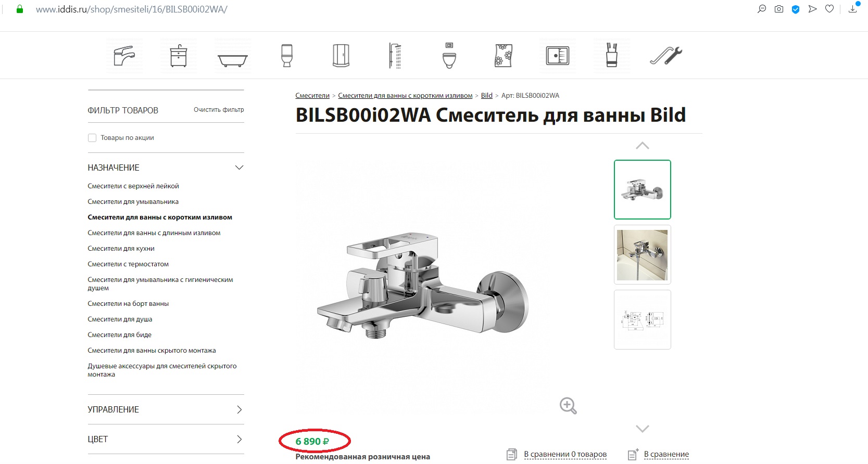This screenshot has width=868, height=464.
Task: Select second thumbnail showing installed faucet photo
Action: pyautogui.click(x=643, y=255)
